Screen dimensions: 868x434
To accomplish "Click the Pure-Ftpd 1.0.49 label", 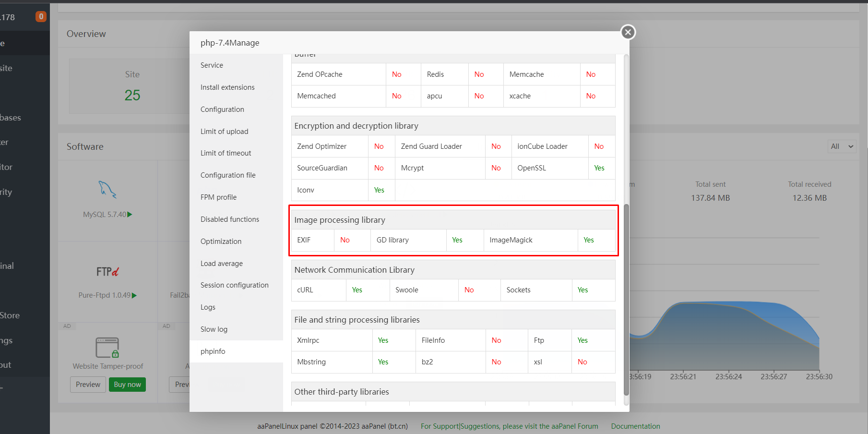I will tap(105, 295).
